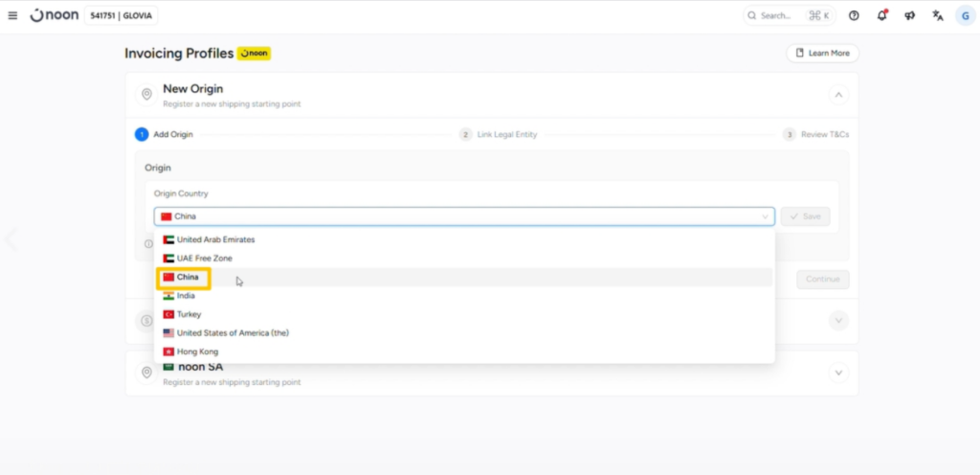
Task: Click the Search field in header
Action: click(x=789, y=15)
